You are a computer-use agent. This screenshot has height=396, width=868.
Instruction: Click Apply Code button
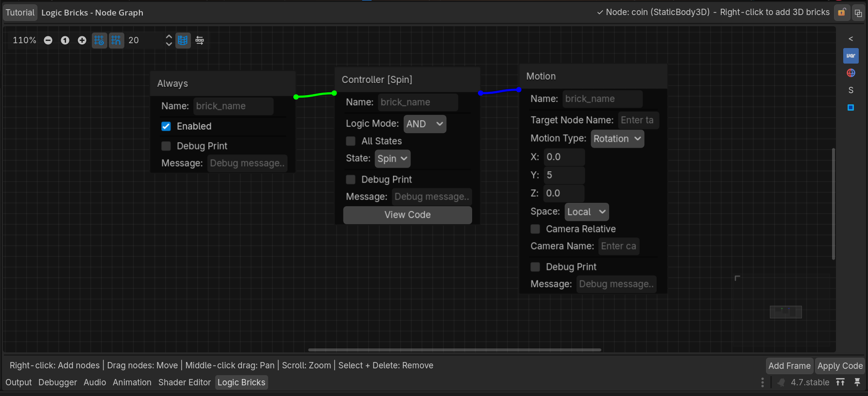coord(840,366)
